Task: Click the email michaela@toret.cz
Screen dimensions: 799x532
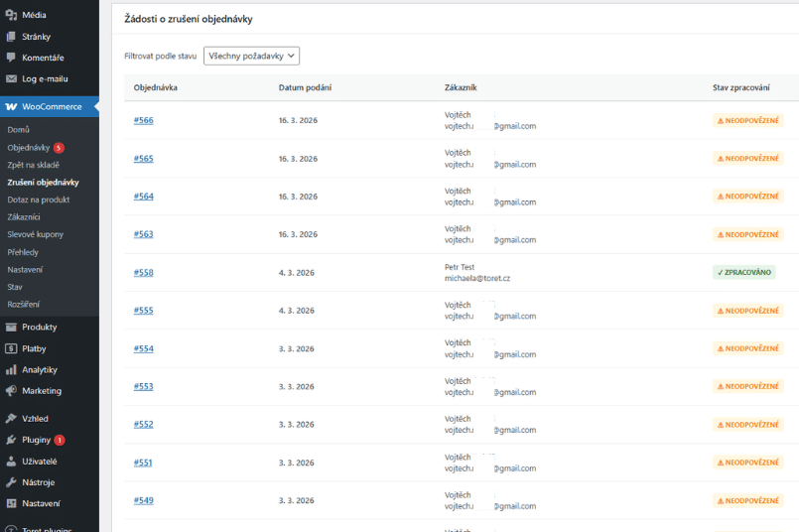Action: coord(477,278)
